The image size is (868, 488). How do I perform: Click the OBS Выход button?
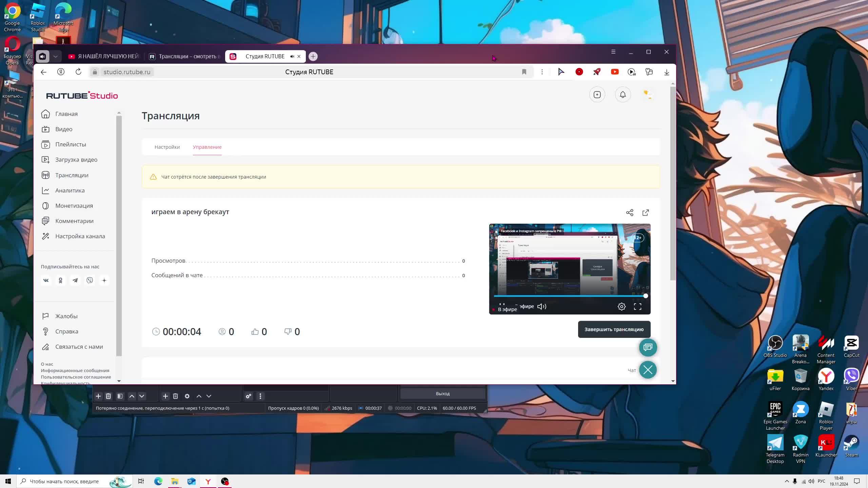tap(443, 393)
